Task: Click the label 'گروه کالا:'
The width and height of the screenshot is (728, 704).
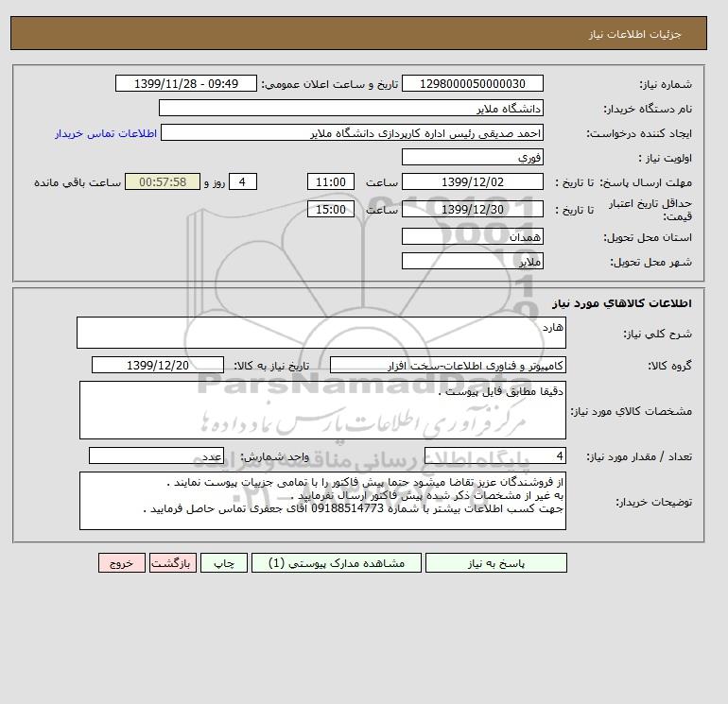Action: click(x=670, y=366)
